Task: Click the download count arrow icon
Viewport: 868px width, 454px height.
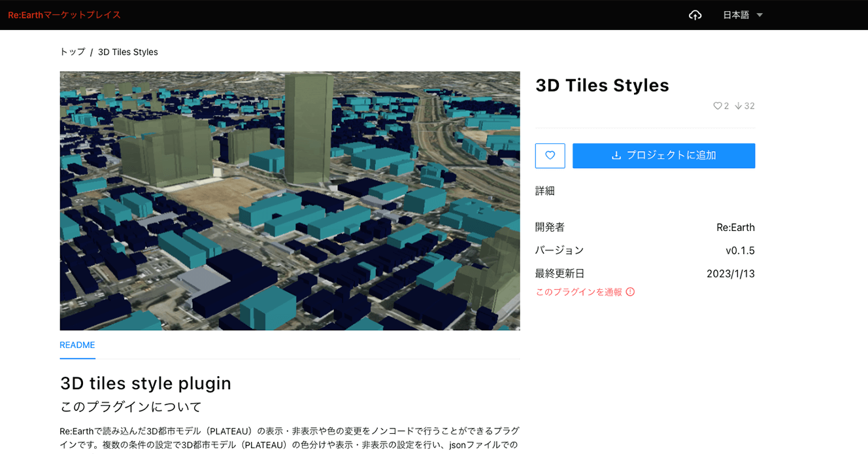Action: click(x=739, y=106)
